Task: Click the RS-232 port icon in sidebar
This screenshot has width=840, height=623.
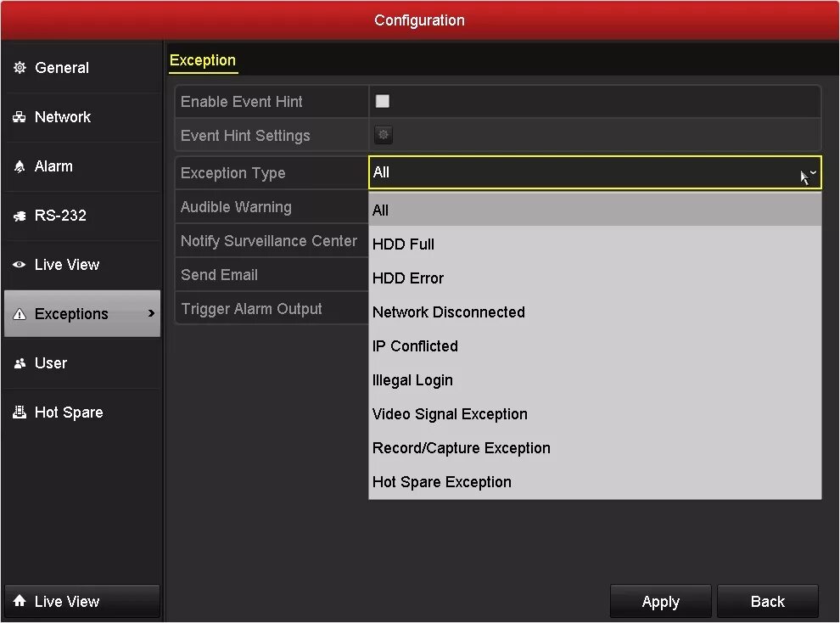Action: click(20, 216)
